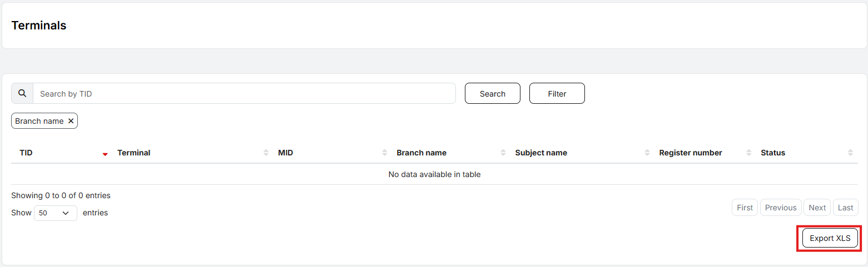Remove the Branch name filter tag

(71, 121)
